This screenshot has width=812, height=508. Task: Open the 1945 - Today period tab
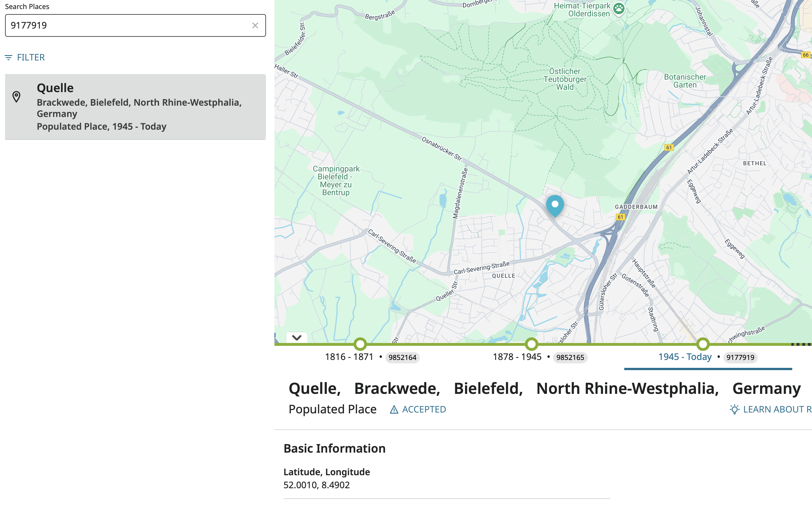685,357
